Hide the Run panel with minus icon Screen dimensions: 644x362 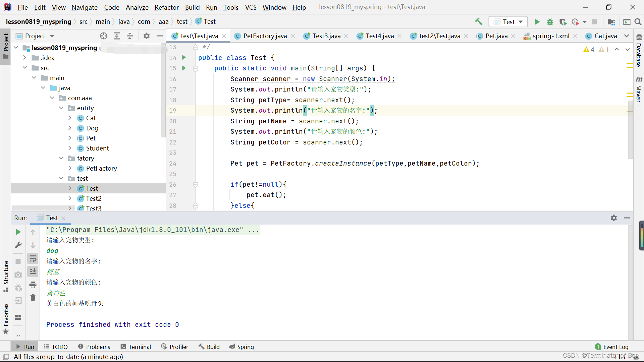[x=627, y=218]
